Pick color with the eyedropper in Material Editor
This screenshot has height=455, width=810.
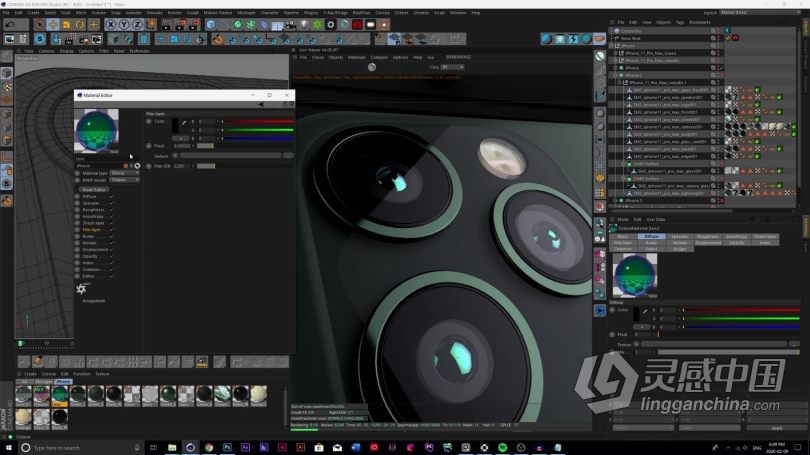click(x=183, y=122)
